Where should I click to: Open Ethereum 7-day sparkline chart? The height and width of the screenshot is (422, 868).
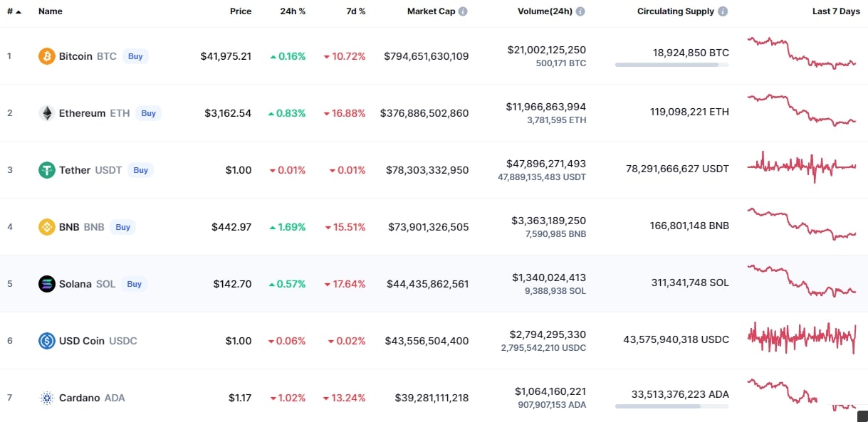[802, 110]
